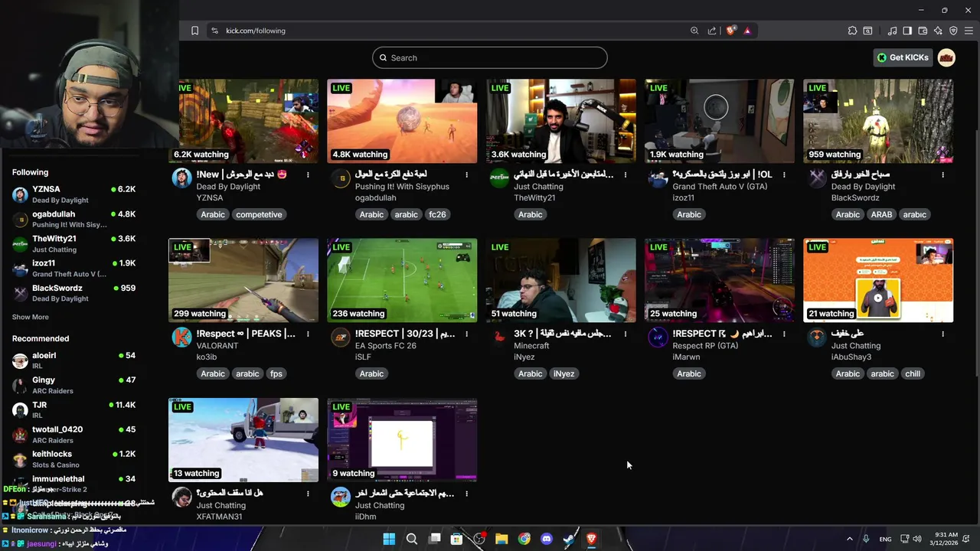Open three-dot menu on TheWitty21 stream card
The image size is (980, 551).
(626, 174)
